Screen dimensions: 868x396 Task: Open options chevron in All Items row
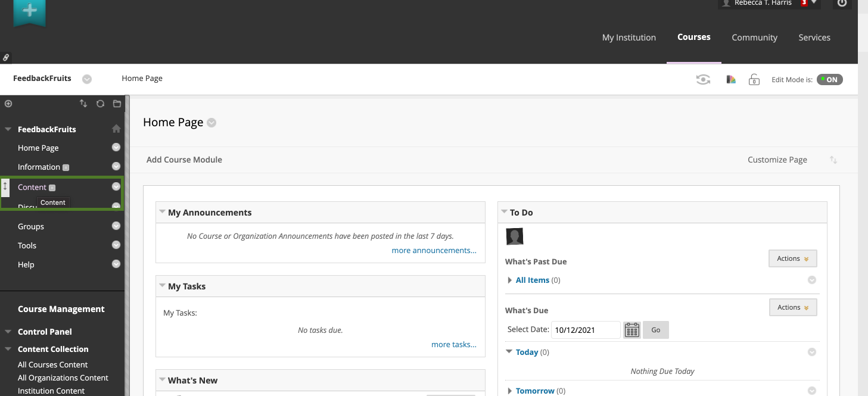[811, 280]
